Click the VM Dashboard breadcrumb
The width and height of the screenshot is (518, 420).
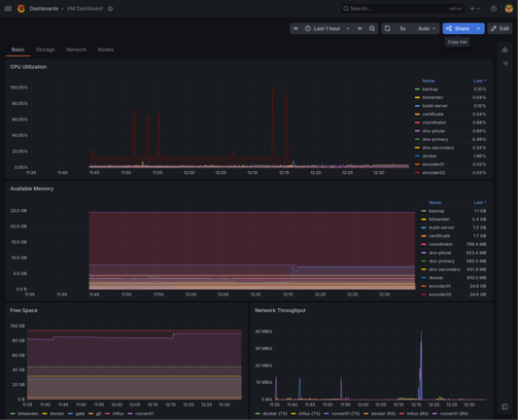(85, 9)
